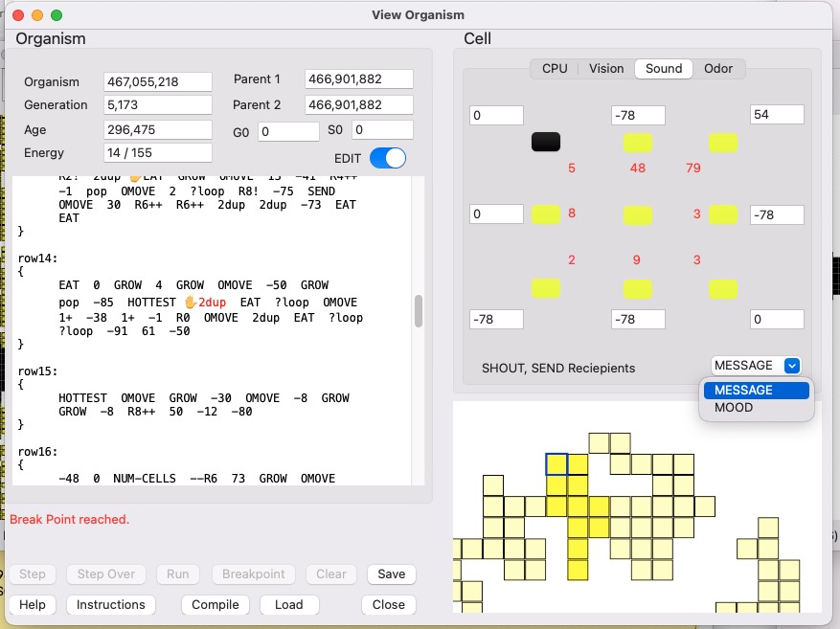Click the dimmed Run button
Screen dimensions: 840x629
click(178, 573)
